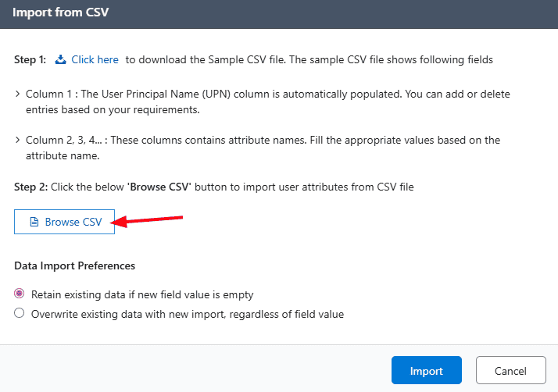Expand the Column 1 chevron arrow
Viewport: 558px width, 392px height.
point(18,94)
